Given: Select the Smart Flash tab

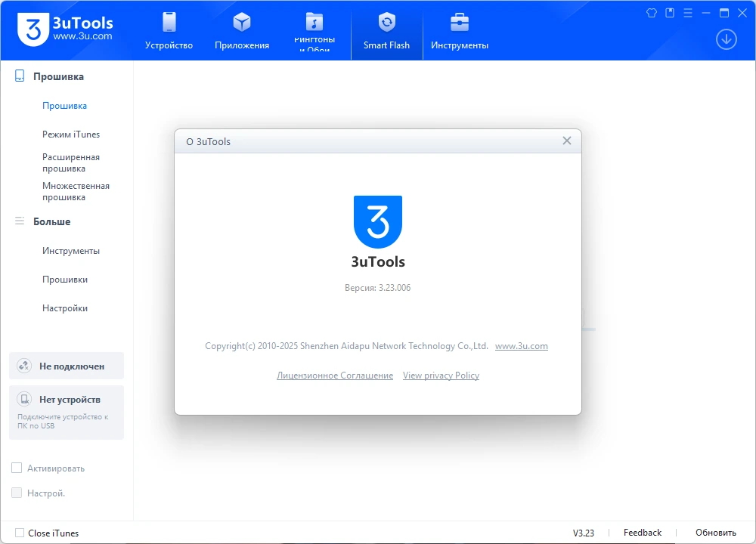Looking at the screenshot, I should coord(386,31).
